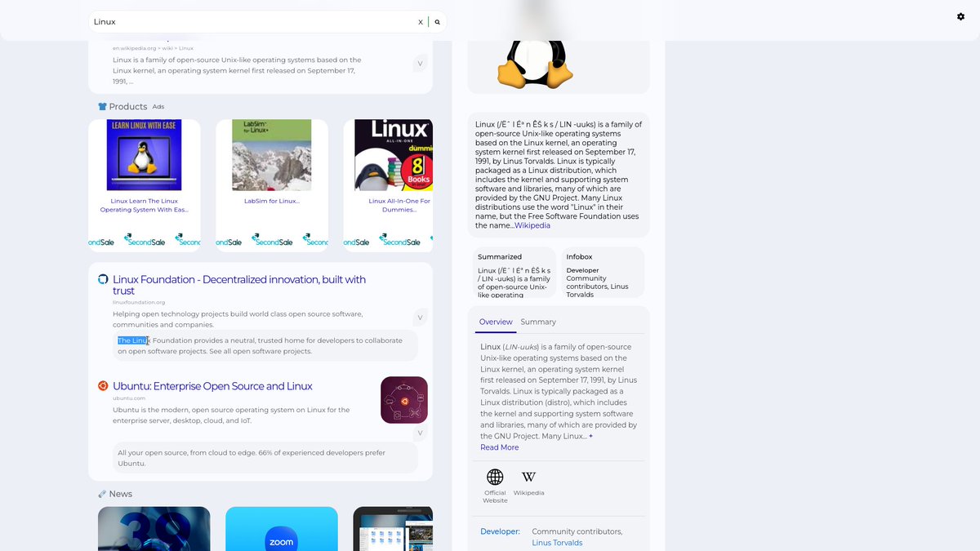
Task: Click the News section icon
Action: (x=102, y=493)
